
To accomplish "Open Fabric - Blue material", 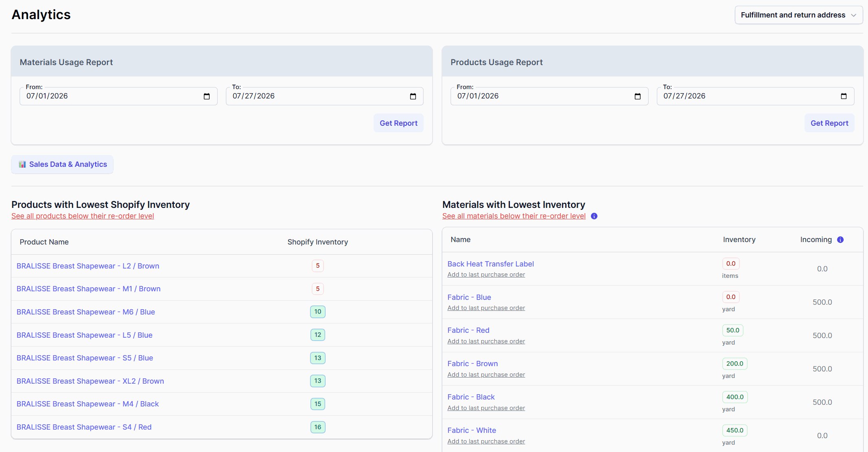I will coord(469,297).
